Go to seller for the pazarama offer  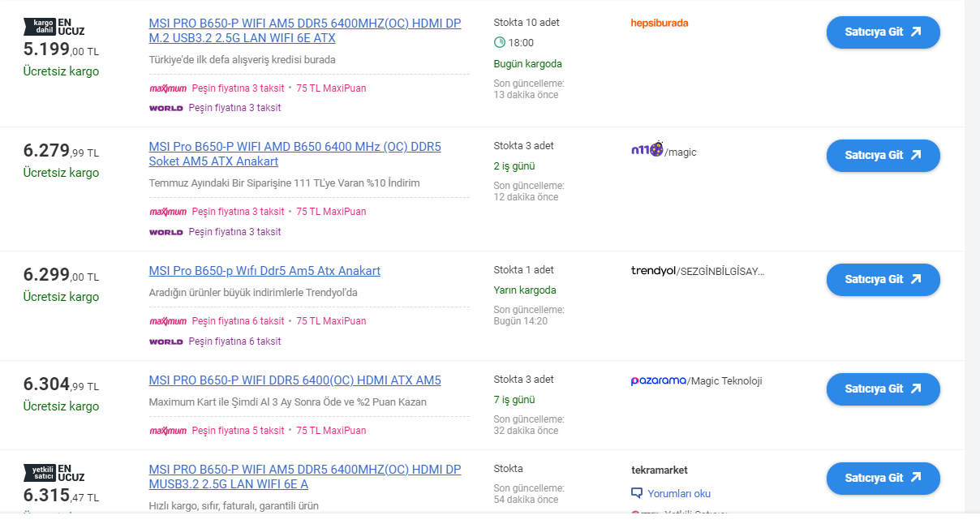point(883,389)
